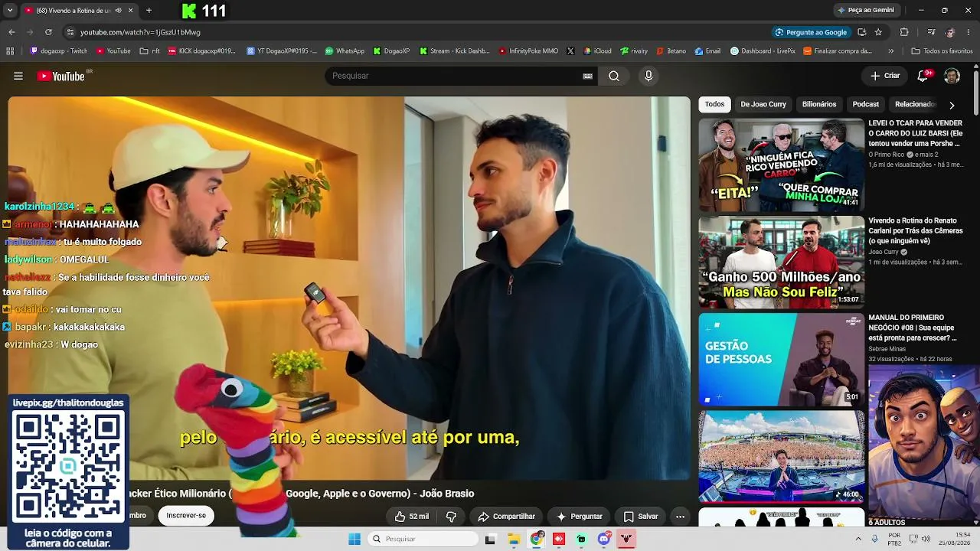The width and height of the screenshot is (980, 551).
Task: Focus the Windows taskbar search box
Action: tap(423, 539)
